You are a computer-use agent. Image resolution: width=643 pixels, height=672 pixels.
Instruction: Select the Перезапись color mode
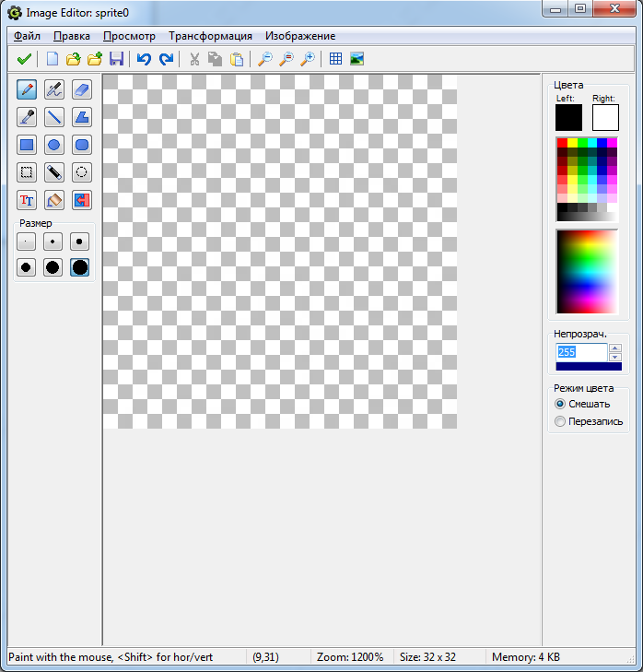pos(588,421)
